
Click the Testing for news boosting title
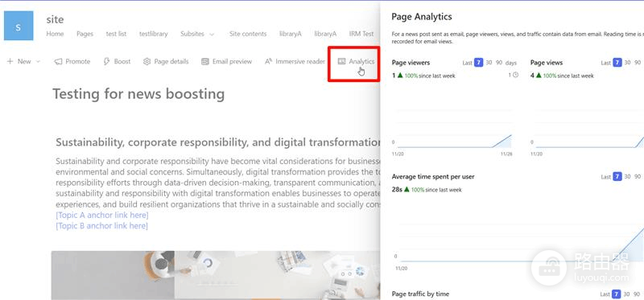pyautogui.click(x=138, y=94)
